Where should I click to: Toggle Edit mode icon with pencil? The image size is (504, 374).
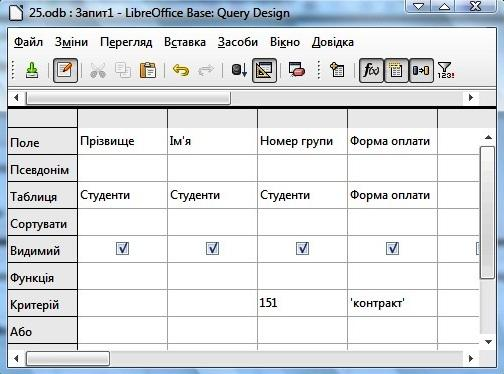click(x=65, y=70)
